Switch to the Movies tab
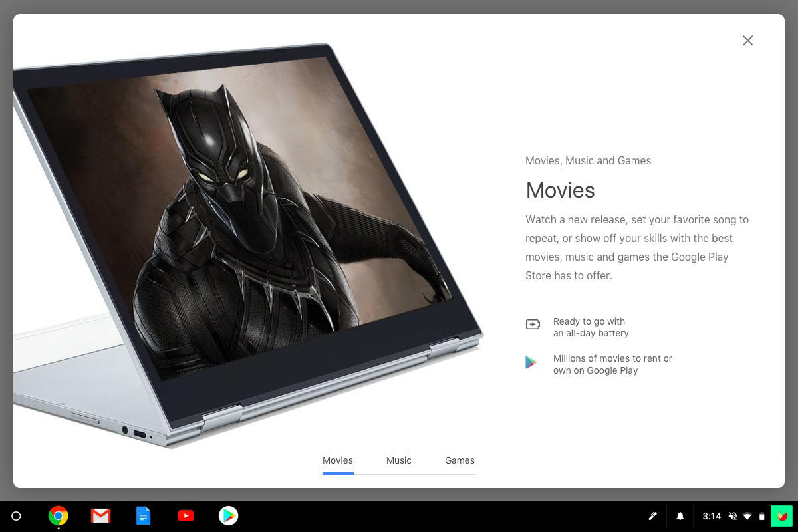This screenshot has height=532, width=798. pos(338,460)
